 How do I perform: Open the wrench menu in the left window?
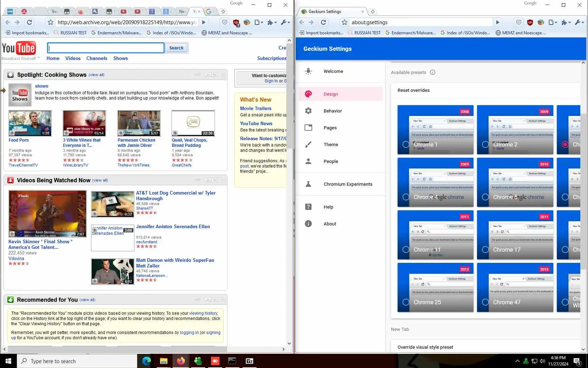pos(285,22)
